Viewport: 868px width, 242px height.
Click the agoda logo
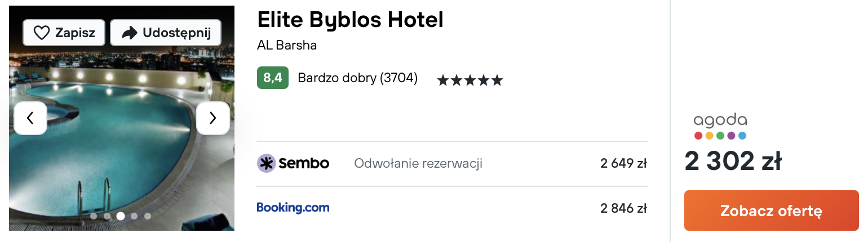pos(720,127)
